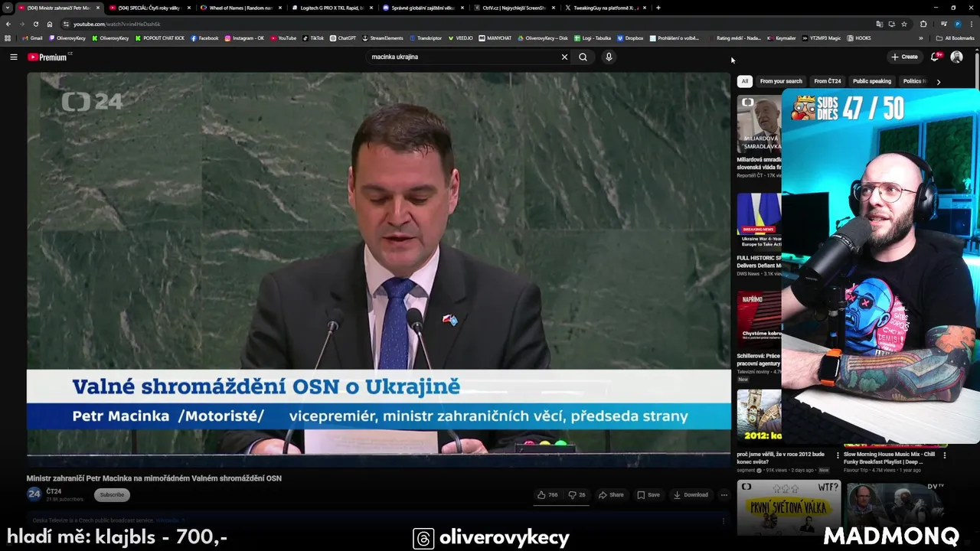Open the Dropbox bookmark
Screen dimensions: 980x551
(630, 37)
